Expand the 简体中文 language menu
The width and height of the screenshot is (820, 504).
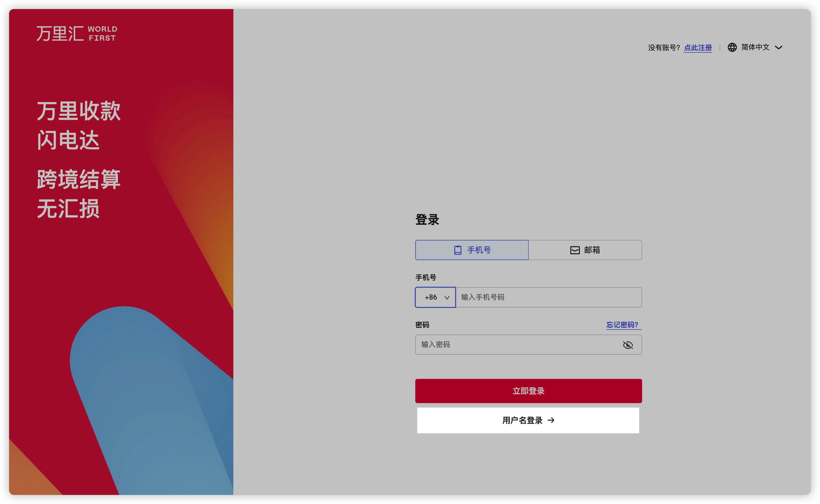click(755, 47)
